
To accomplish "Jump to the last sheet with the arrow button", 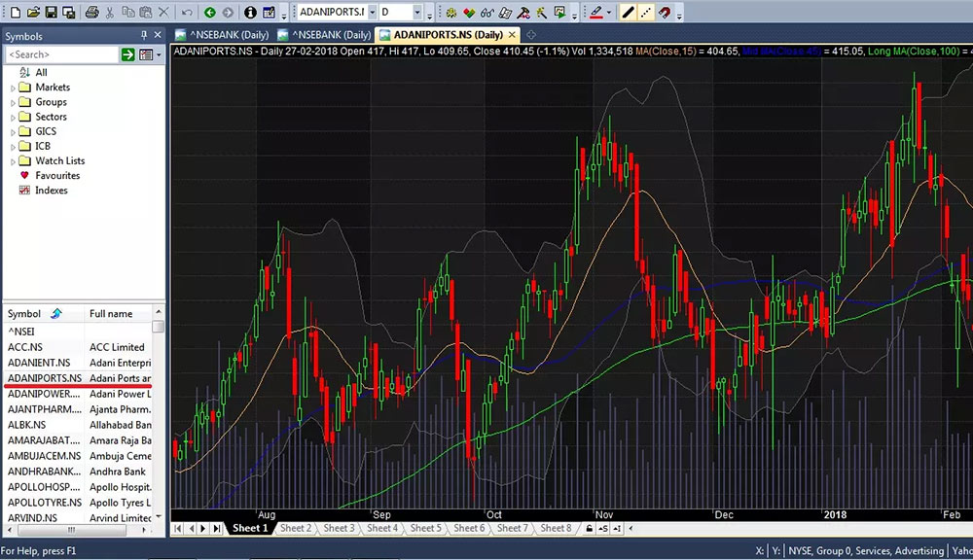I will 217,528.
